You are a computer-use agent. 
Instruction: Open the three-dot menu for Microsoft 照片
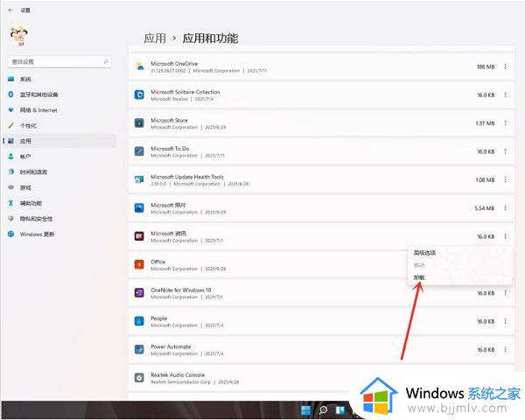[x=505, y=208]
